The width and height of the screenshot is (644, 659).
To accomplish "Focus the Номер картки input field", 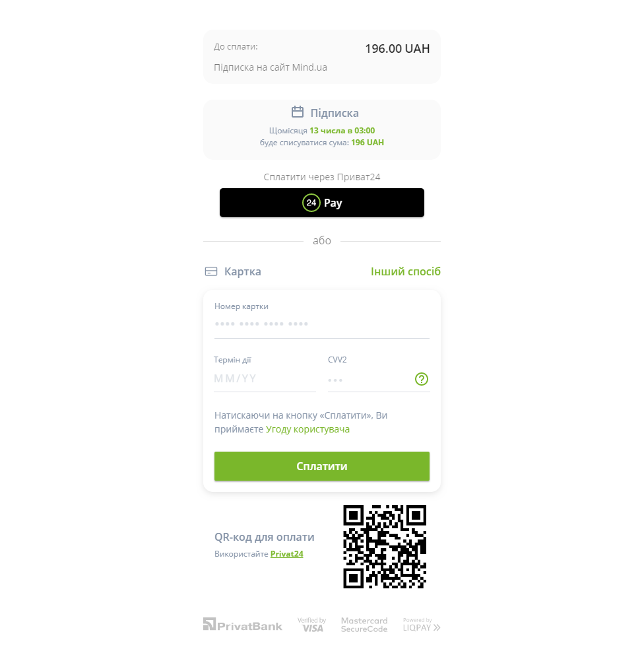I will click(322, 324).
